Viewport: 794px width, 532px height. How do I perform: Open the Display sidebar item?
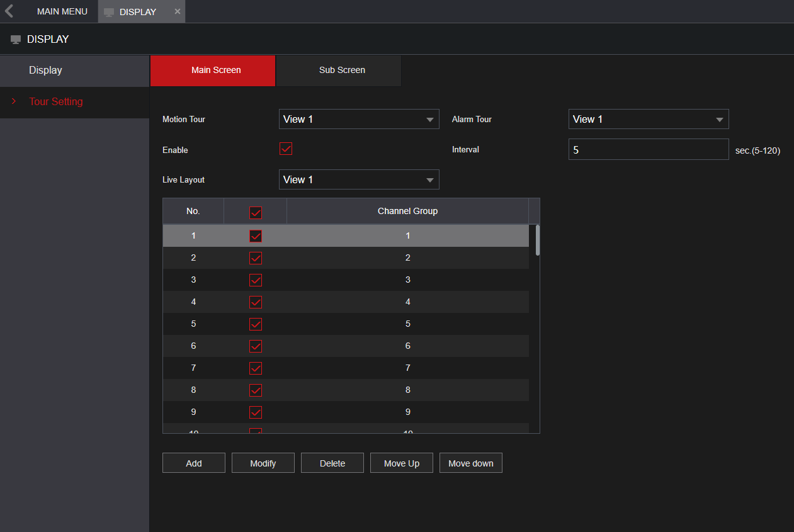coord(74,71)
